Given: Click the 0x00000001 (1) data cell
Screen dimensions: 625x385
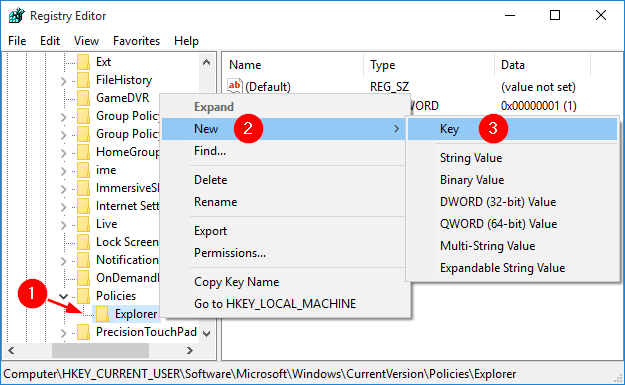Looking at the screenshot, I should pos(539,106).
